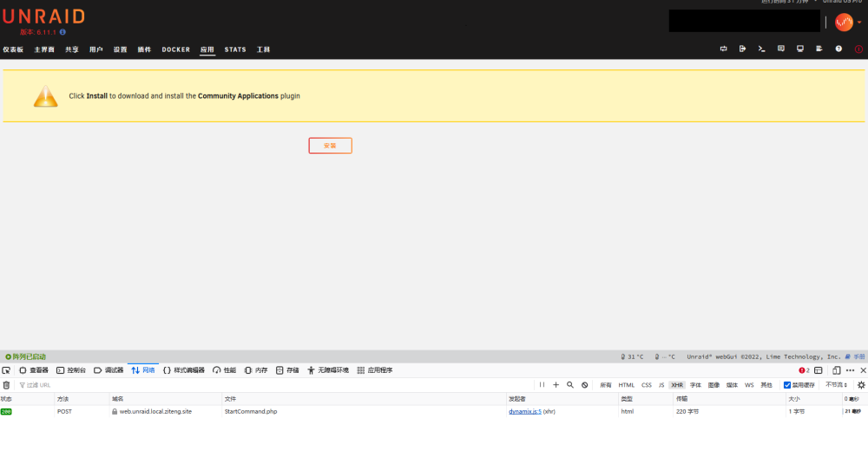Viewport: 868px width, 451px height.
Task: Open network settings gear icon
Action: (861, 385)
